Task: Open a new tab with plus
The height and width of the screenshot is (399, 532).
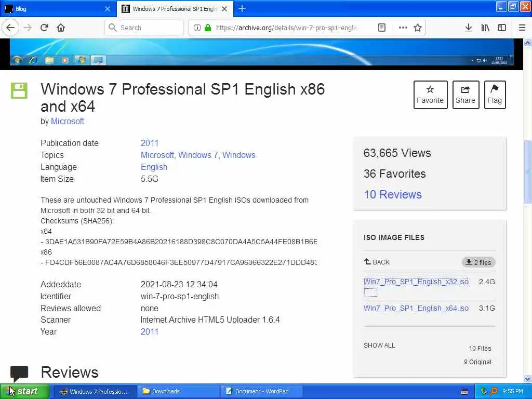Action: click(x=242, y=8)
